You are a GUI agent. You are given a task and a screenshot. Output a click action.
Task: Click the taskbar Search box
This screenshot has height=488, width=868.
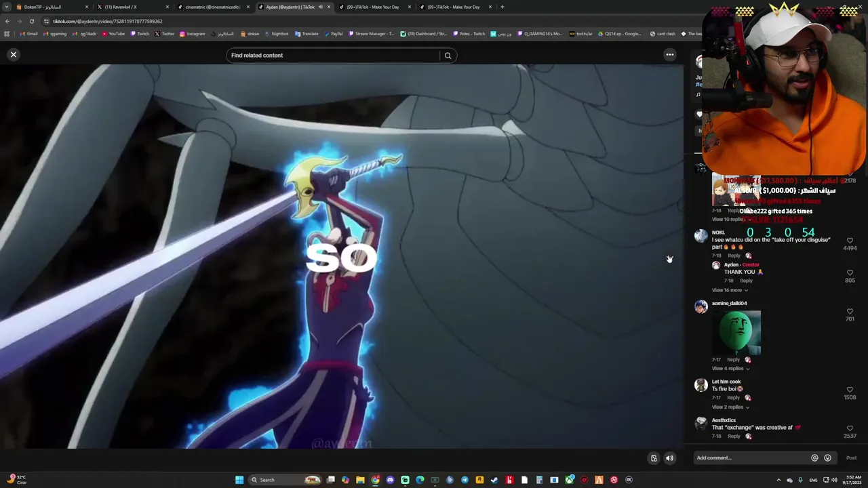point(285,480)
